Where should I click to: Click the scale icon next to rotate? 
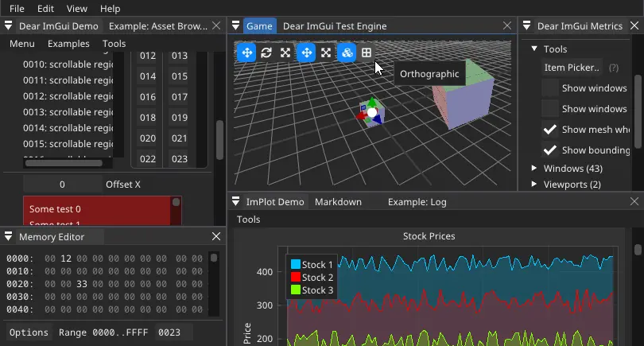click(285, 52)
